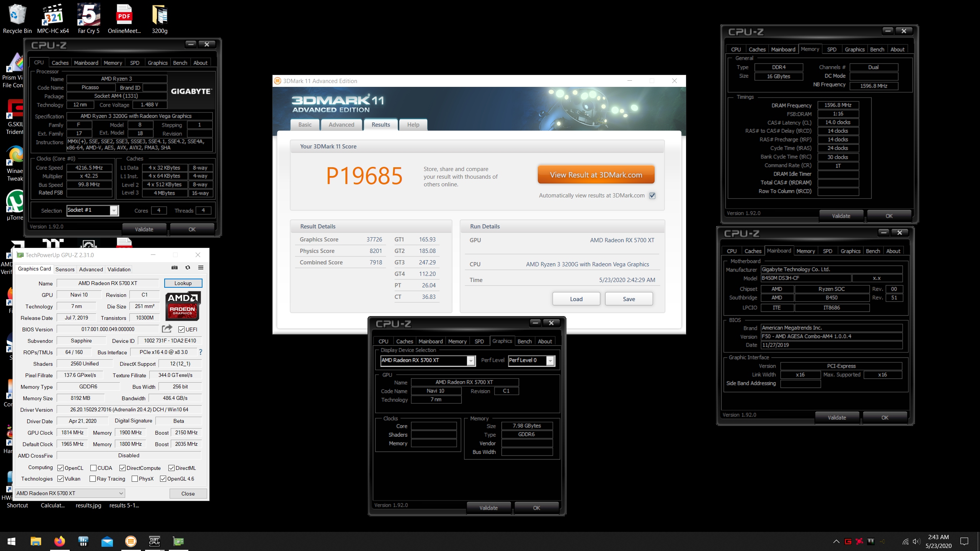Screen dimensions: 980x551
Task: Click the Load button in Run Details
Action: 576,299
